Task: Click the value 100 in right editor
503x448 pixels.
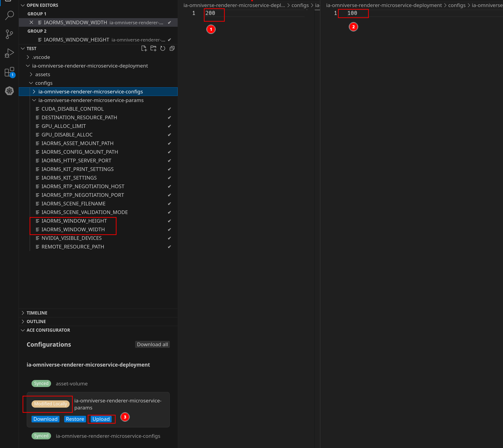Action: click(x=352, y=13)
